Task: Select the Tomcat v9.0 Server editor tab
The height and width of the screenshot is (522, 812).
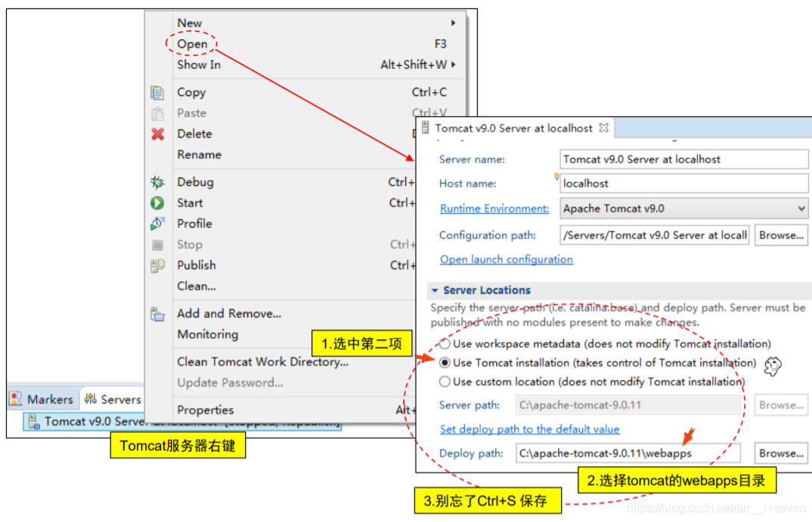Action: [x=515, y=128]
